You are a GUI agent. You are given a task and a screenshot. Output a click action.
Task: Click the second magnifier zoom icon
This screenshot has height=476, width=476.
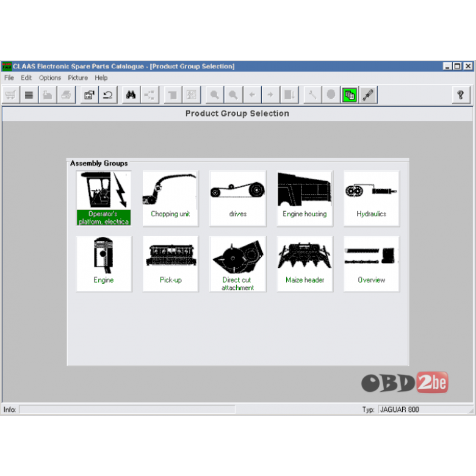(x=233, y=95)
